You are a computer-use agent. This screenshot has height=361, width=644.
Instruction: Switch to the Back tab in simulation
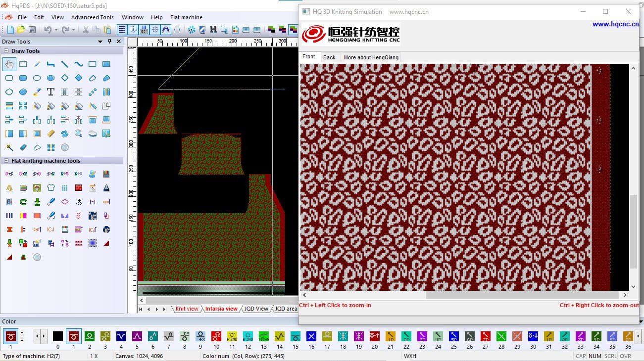pos(329,57)
